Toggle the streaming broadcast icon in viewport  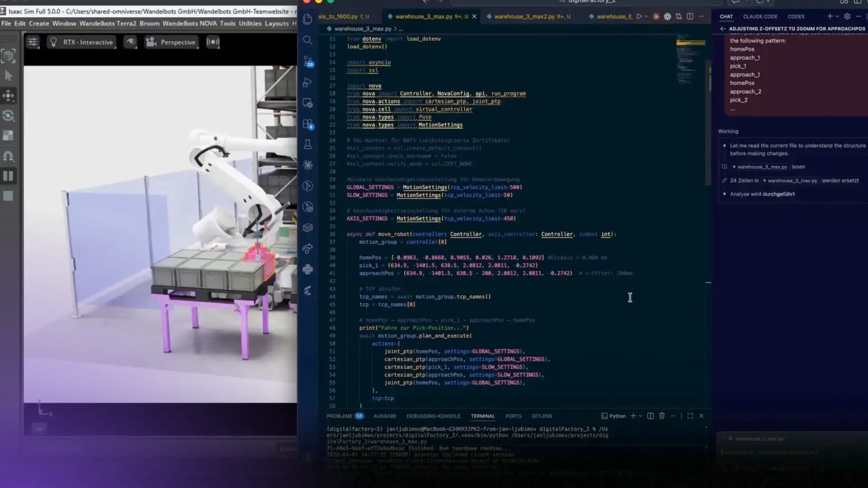coord(213,42)
